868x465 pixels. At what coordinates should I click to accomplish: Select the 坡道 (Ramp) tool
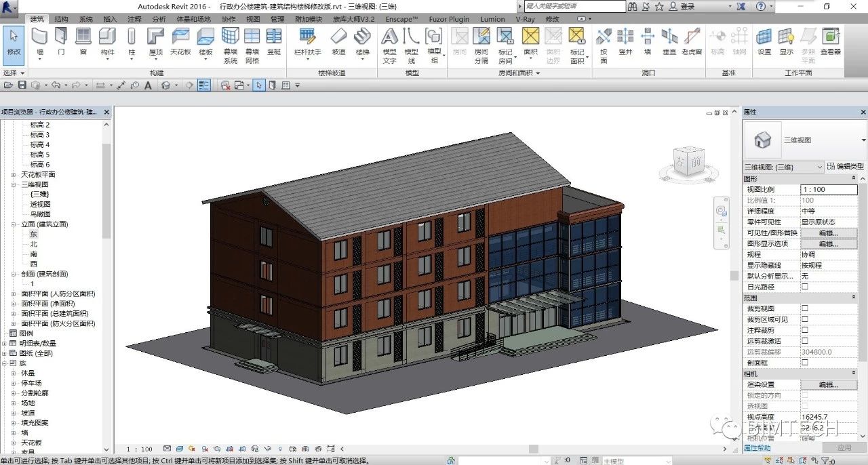click(x=338, y=42)
